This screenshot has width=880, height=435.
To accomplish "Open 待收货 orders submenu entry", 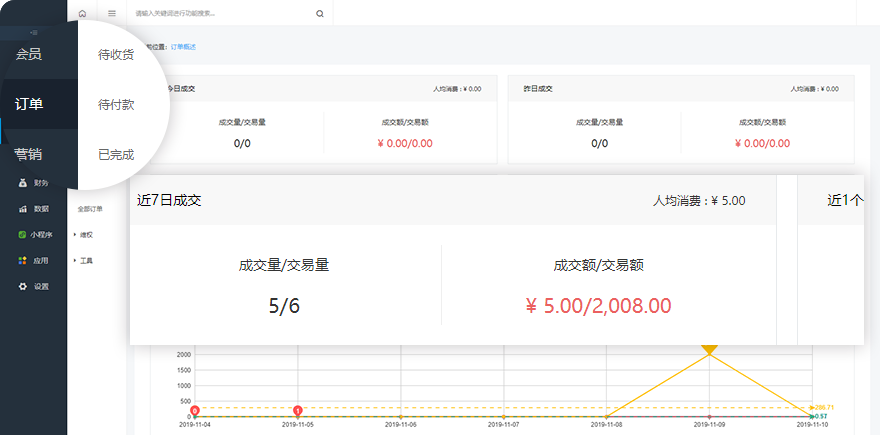I will click(x=116, y=55).
